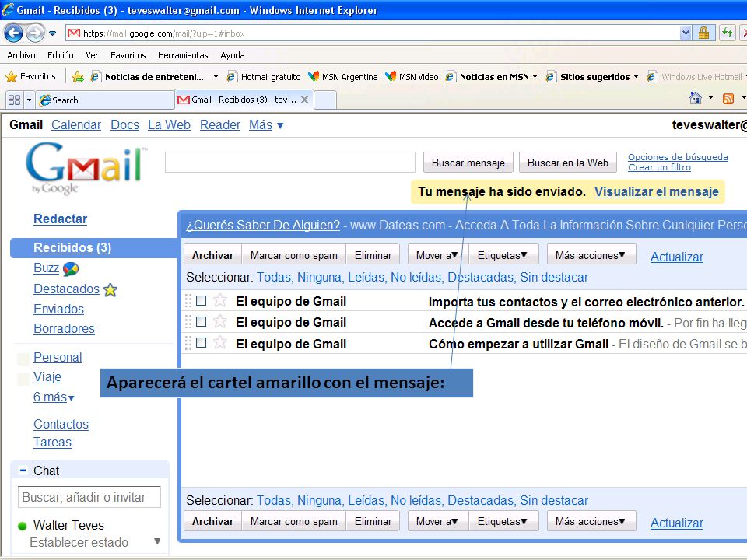Image resolution: width=747 pixels, height=560 pixels.
Task: Check the Accede a Gmail message checkbox
Action: click(201, 322)
